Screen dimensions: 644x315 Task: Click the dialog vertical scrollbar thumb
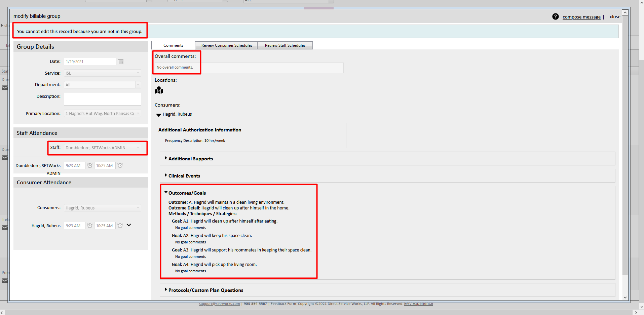pos(625,145)
